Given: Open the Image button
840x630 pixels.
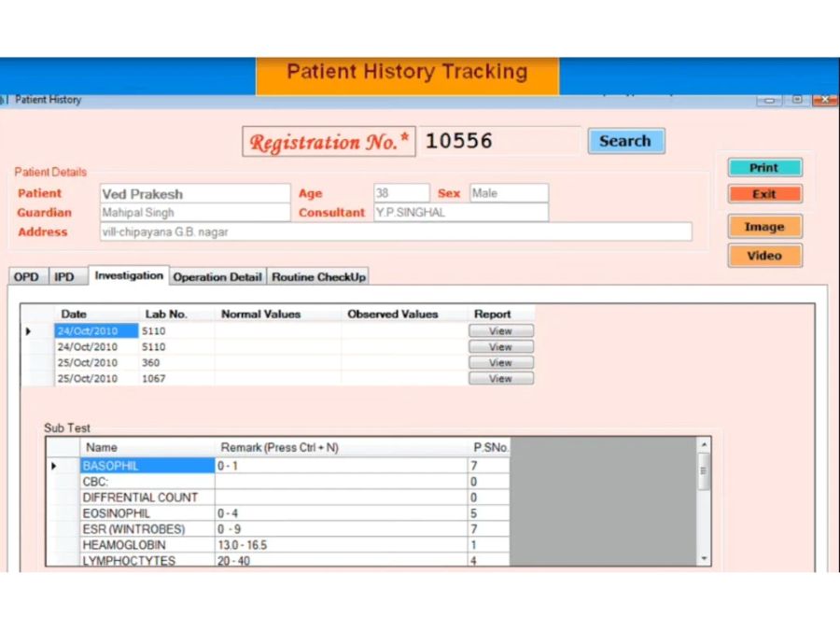Looking at the screenshot, I should click(764, 227).
